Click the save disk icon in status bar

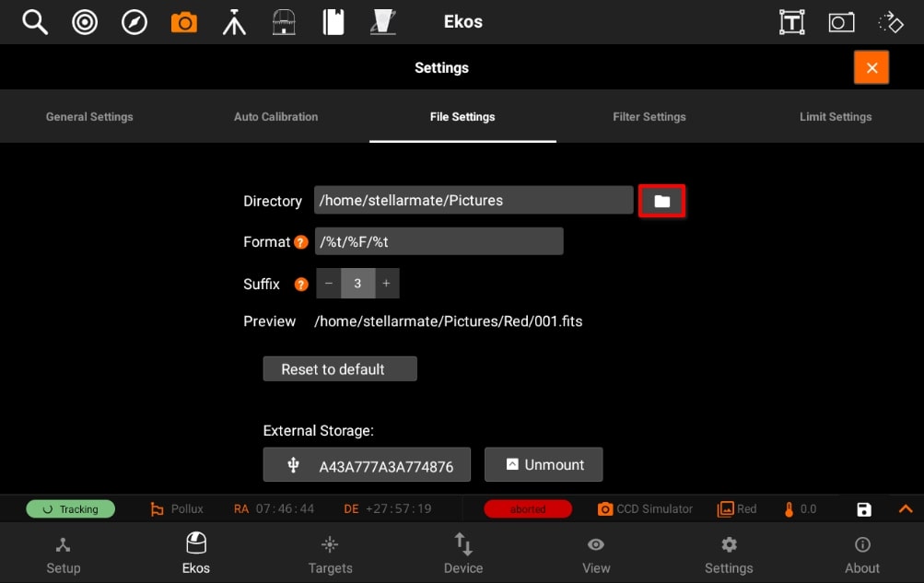(x=864, y=509)
